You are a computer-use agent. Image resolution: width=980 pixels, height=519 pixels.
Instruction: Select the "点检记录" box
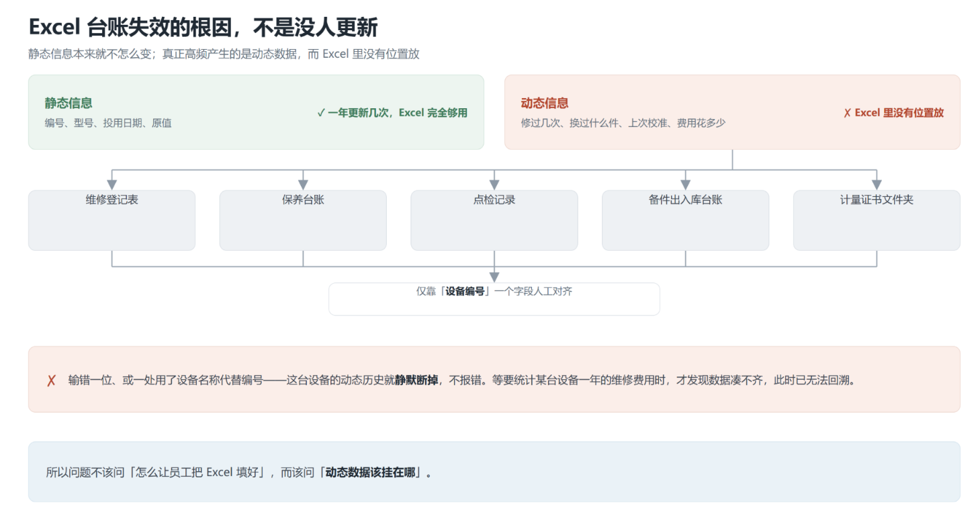click(494, 221)
